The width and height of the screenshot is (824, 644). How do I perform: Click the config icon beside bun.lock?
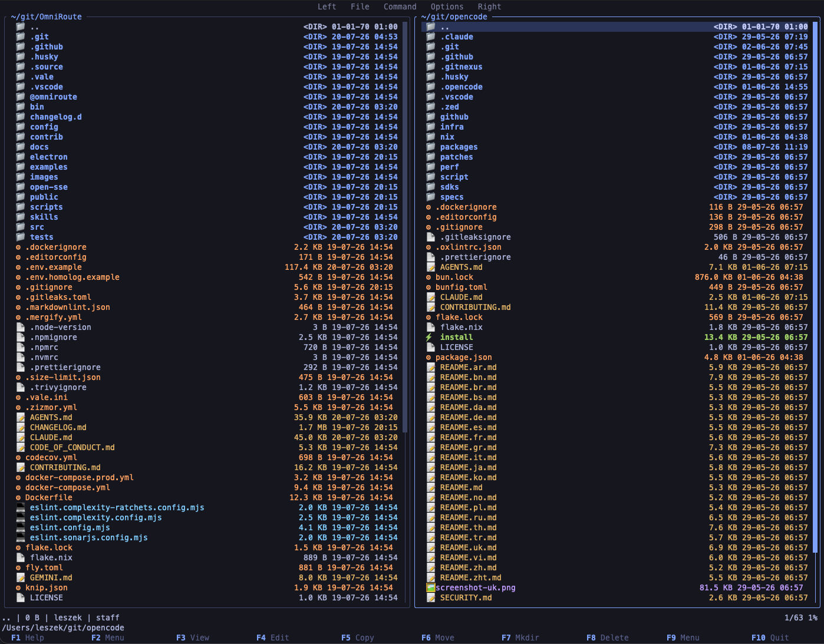coord(429,277)
